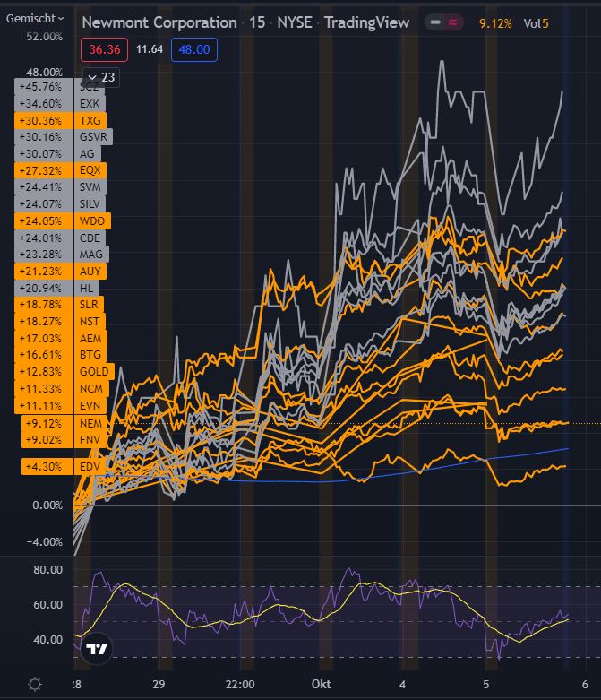601x700 pixels.
Task: Select the BTG +16.61% label
Action: pyautogui.click(x=60, y=354)
